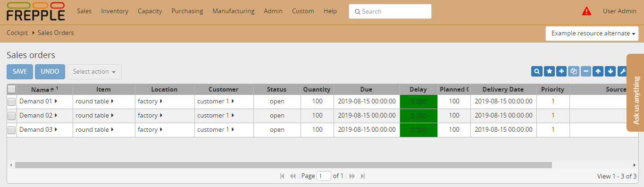Click the Cockpit breadcrumb link
The width and height of the screenshot is (644, 187).
(x=18, y=33)
